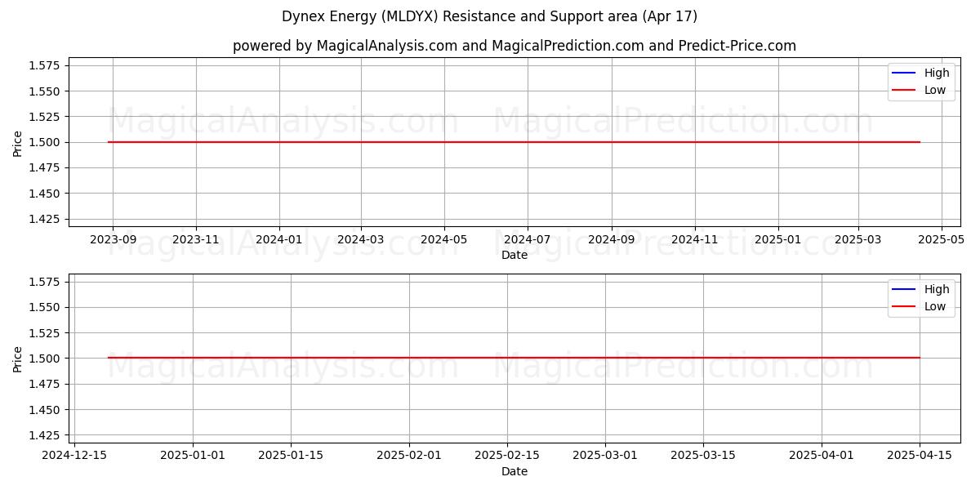The height and width of the screenshot is (490, 980).
Task: Click the red Low price line in the top chart
Action: tap(514, 142)
